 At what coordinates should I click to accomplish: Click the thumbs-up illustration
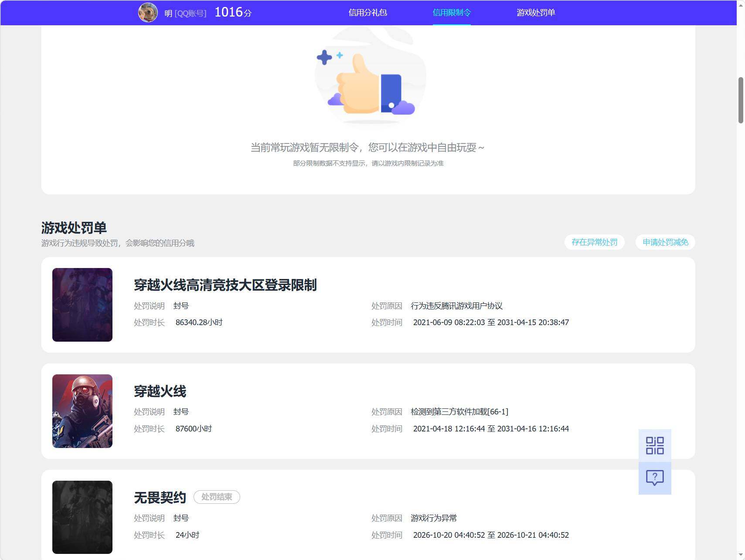point(370,76)
